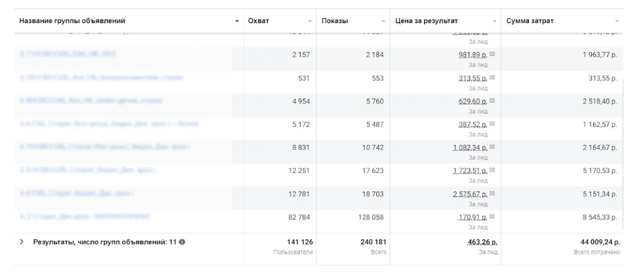Select the impressions value 128 058
Image resolution: width=644 pixels, height=274 pixels.
click(x=372, y=217)
